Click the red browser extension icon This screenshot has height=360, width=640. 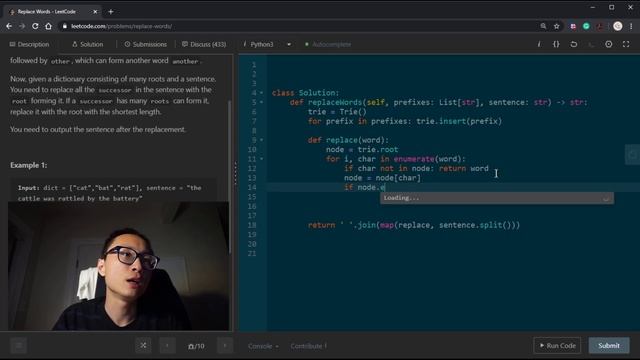point(600,26)
